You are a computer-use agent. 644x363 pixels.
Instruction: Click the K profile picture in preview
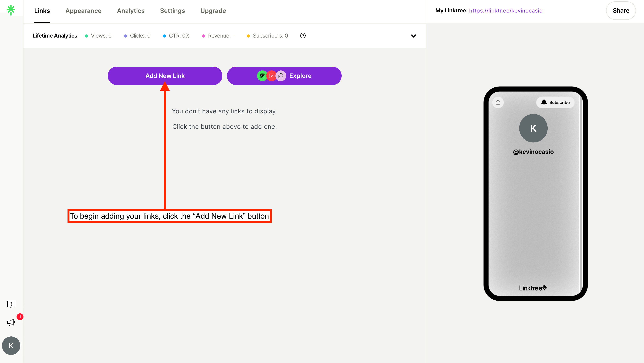pos(533,128)
